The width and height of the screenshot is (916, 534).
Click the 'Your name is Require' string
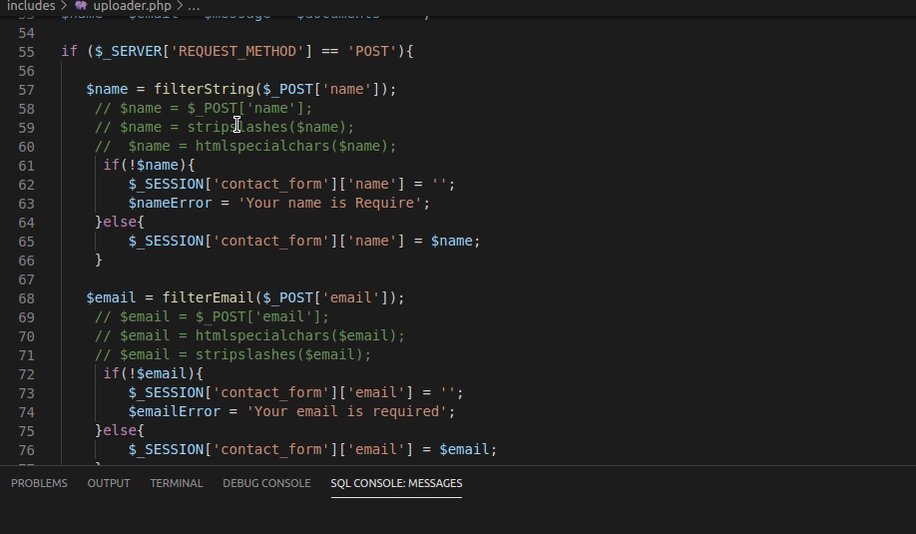330,203
